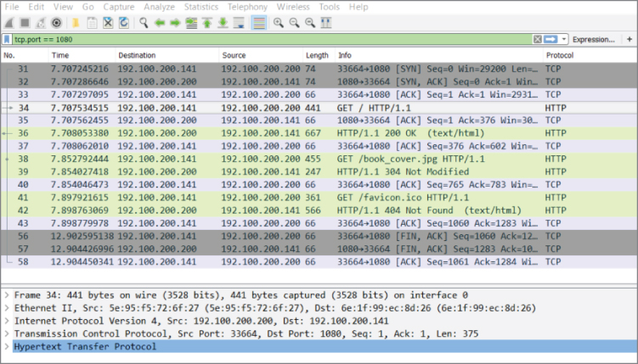Select packet 34 GET / HTTP/1.1
This screenshot has height=364, width=638.
tap(319, 108)
